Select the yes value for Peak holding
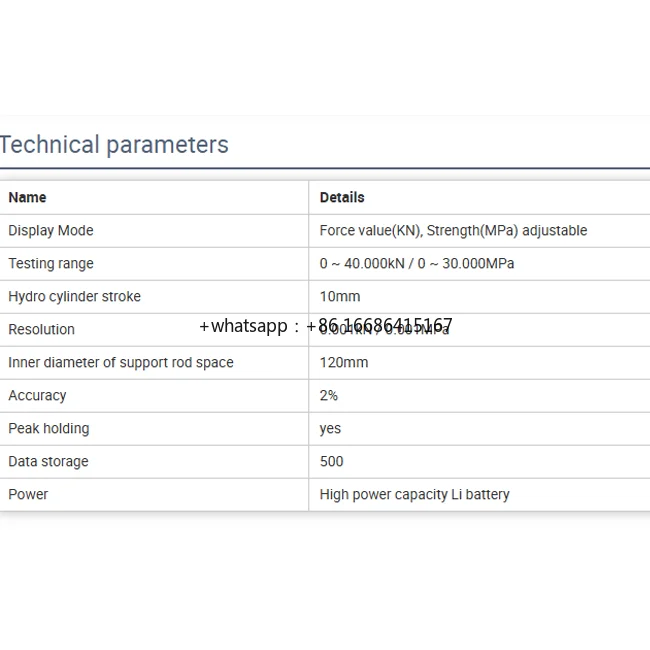Image resolution: width=650 pixels, height=650 pixels. point(330,428)
